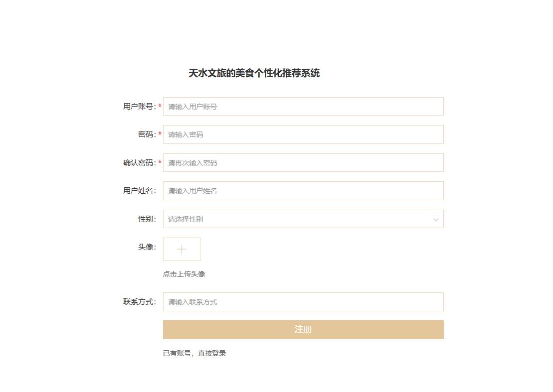Screen dimensions: 553x392
Task: Open the 请选择性别 dropdown field
Action: click(299, 219)
